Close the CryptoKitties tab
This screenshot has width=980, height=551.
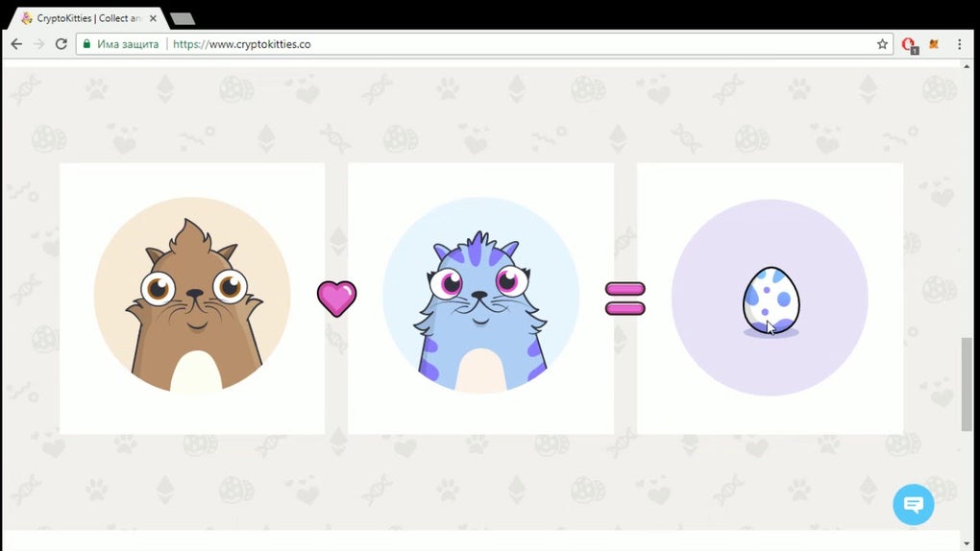tap(153, 18)
